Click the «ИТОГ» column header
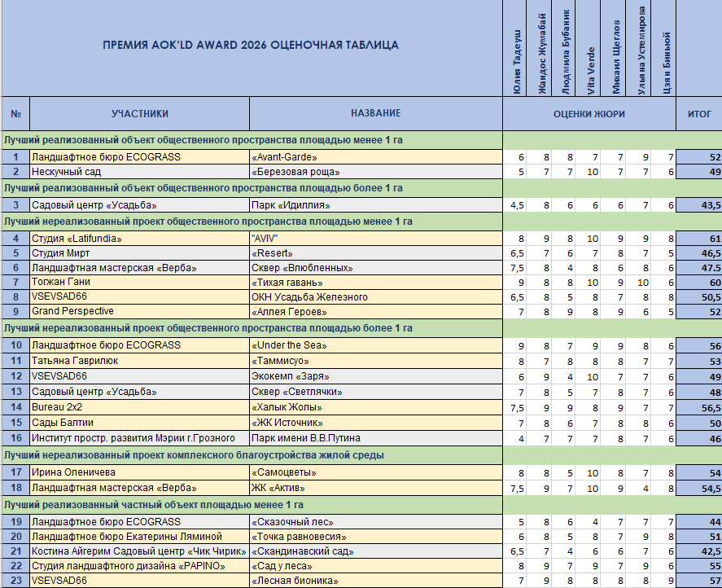The image size is (722, 588). click(x=699, y=115)
